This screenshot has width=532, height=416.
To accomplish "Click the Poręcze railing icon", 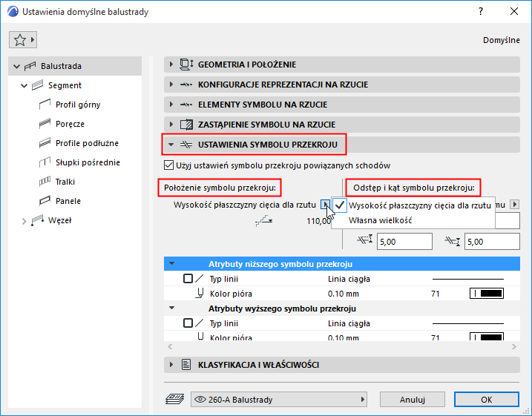I will (x=45, y=124).
